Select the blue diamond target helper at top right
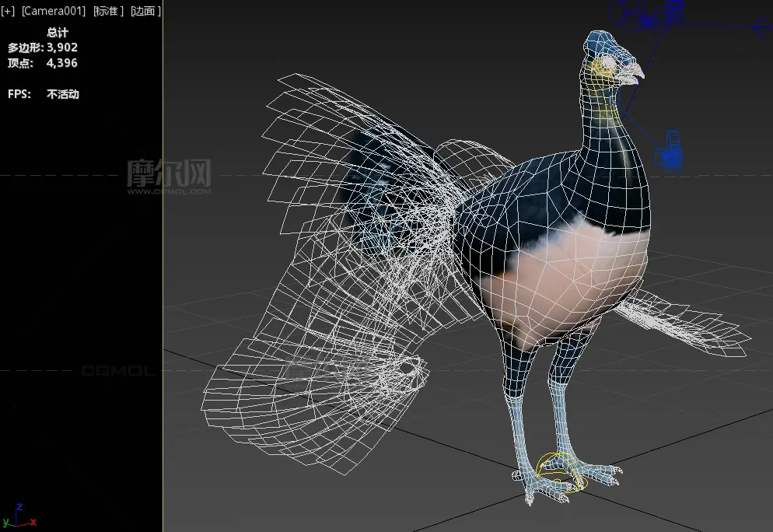This screenshot has width=773, height=532. click(x=761, y=30)
